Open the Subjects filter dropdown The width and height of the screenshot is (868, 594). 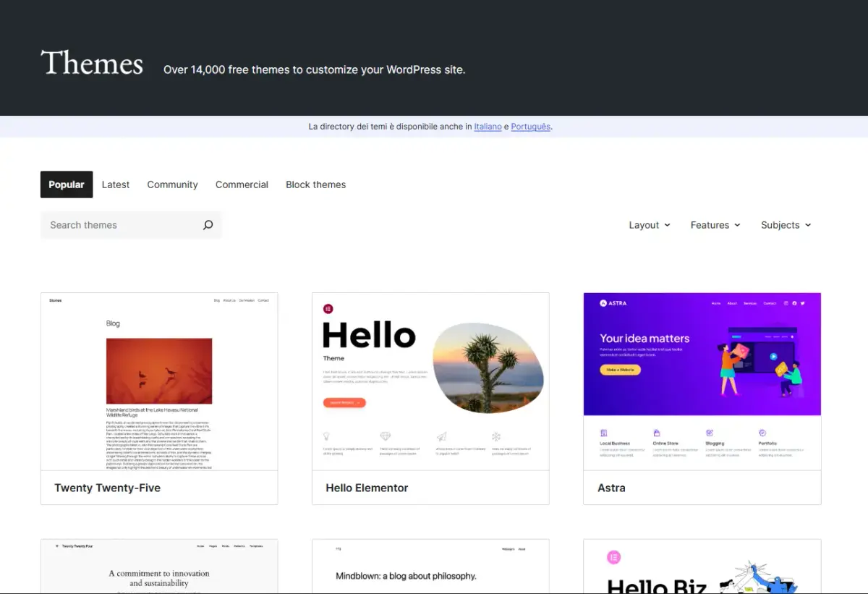tap(786, 225)
